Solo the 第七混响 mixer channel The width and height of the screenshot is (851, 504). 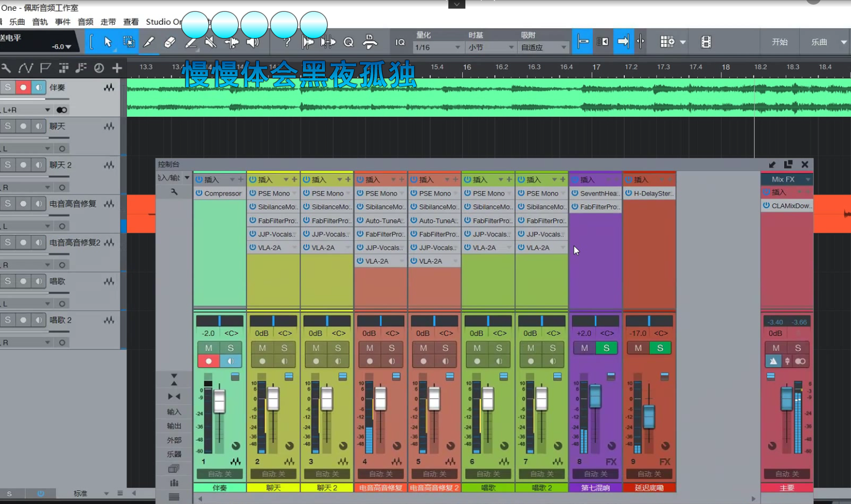pyautogui.click(x=606, y=348)
